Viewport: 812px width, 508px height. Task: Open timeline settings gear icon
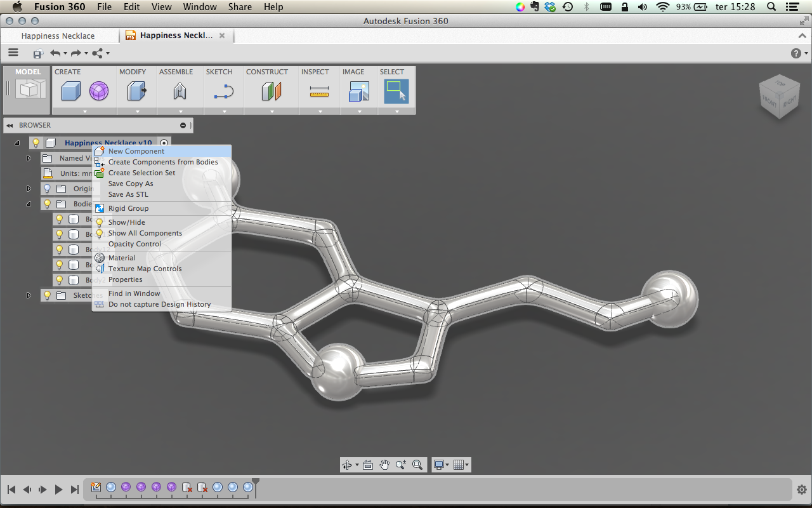pyautogui.click(x=801, y=490)
